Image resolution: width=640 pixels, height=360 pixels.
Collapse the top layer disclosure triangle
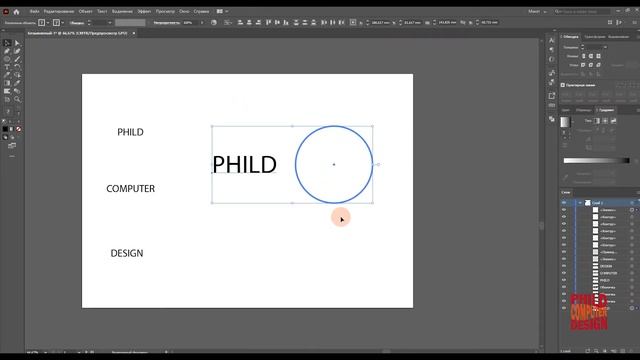580,202
